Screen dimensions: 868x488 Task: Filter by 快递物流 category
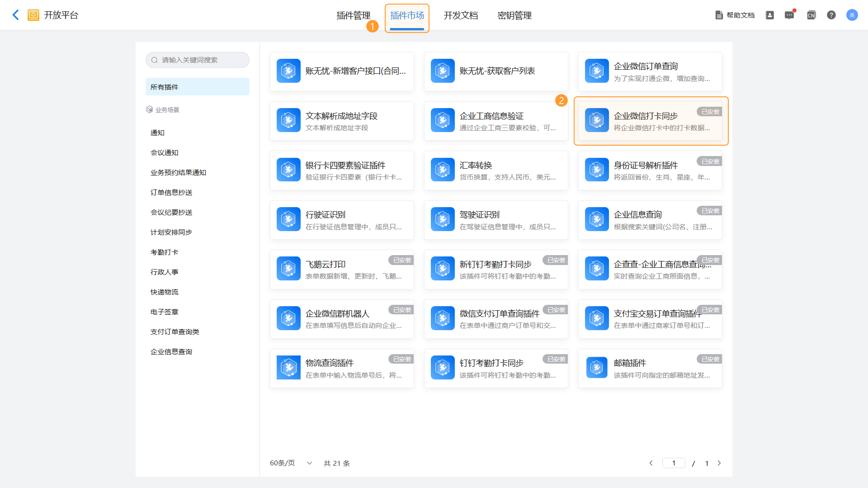(164, 292)
